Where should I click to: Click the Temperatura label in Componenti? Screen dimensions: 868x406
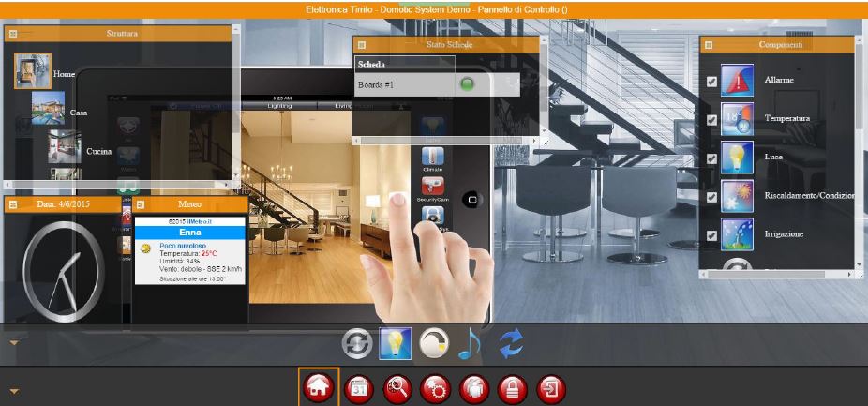[786, 118]
